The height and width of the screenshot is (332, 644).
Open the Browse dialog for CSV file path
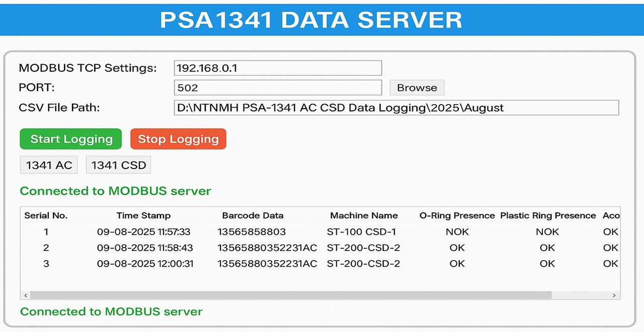(x=417, y=88)
